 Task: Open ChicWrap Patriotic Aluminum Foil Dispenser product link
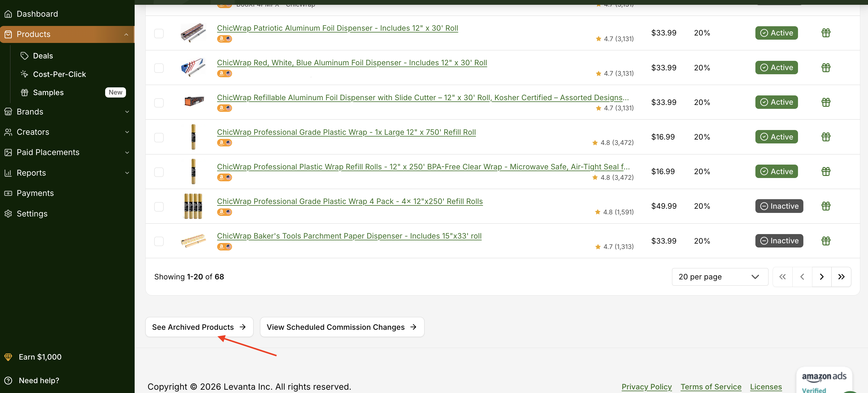tap(337, 28)
